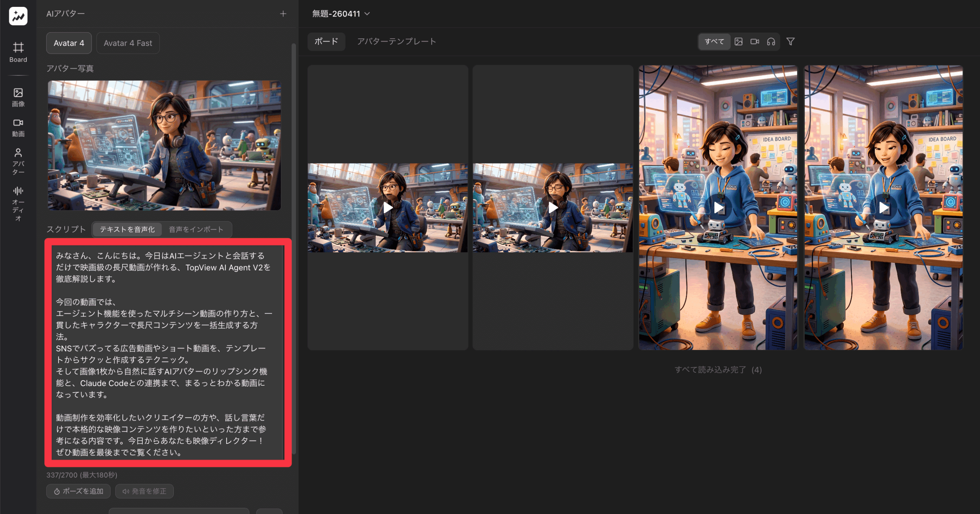Viewport: 980px width, 514px height.
Task: Filter board by video items
Action: pos(755,42)
